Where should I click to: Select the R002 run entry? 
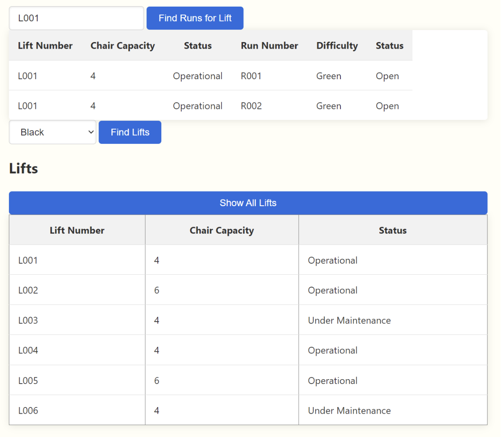pyautogui.click(x=251, y=106)
